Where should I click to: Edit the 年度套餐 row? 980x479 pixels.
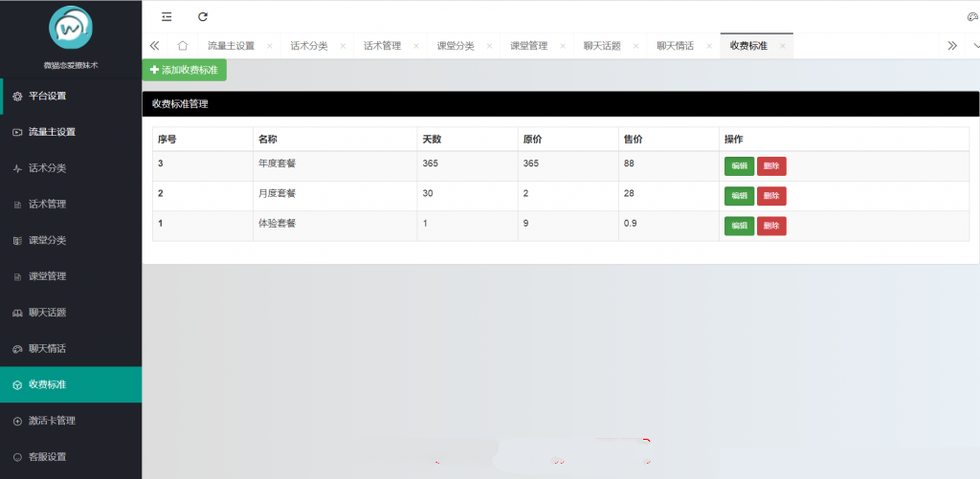[x=739, y=166]
